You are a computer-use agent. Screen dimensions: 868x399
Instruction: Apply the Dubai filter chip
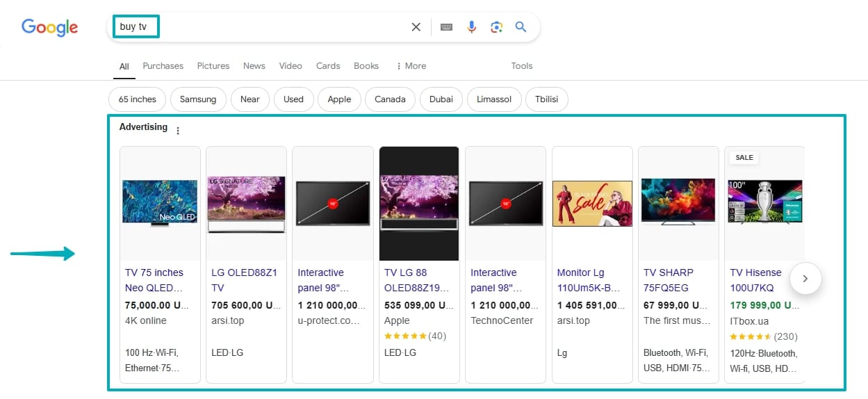[441, 99]
